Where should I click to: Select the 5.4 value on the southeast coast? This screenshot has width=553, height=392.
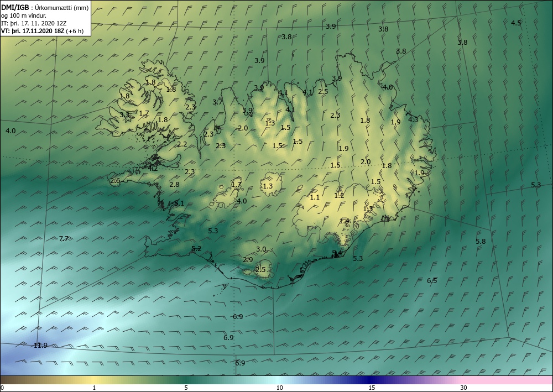coord(337,253)
